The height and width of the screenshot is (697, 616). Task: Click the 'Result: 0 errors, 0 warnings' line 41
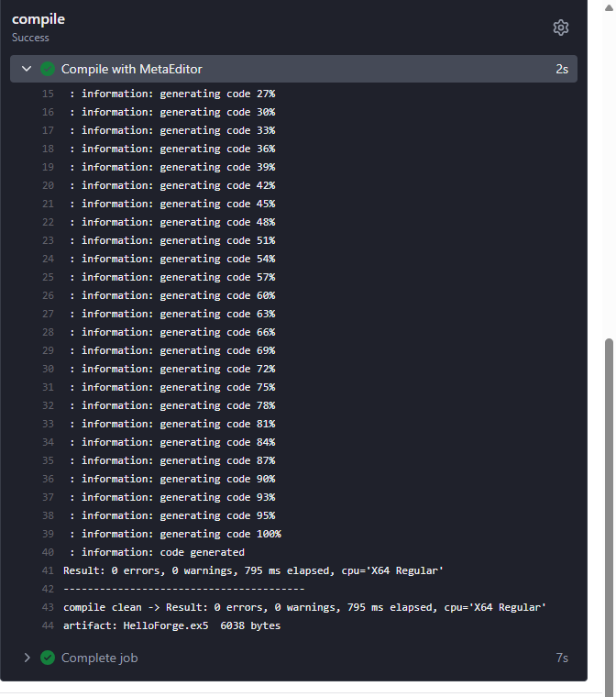click(253, 570)
